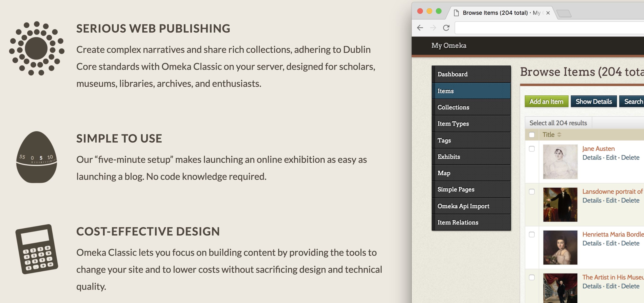This screenshot has width=644, height=303.
Task: Click the Serious Web Publishing heading
Action: (153, 29)
